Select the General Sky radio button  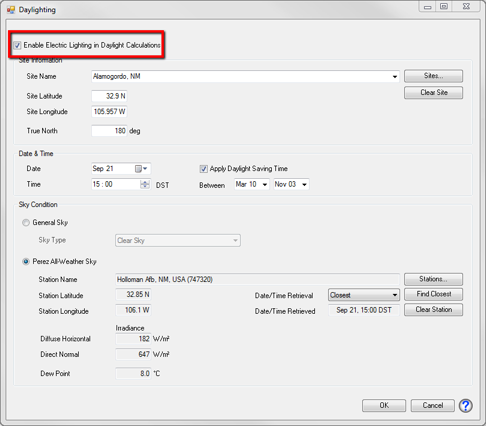[26, 222]
